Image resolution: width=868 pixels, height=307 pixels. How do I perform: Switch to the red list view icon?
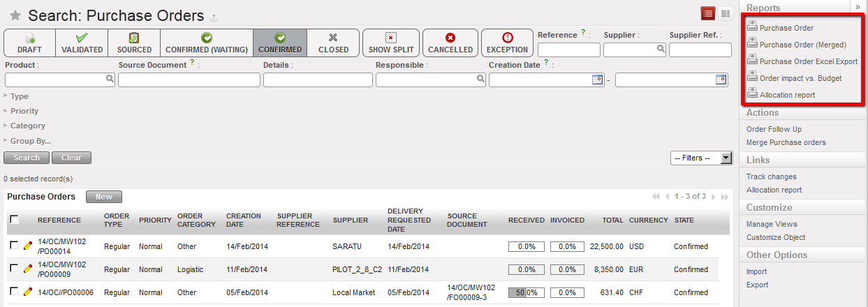[708, 13]
